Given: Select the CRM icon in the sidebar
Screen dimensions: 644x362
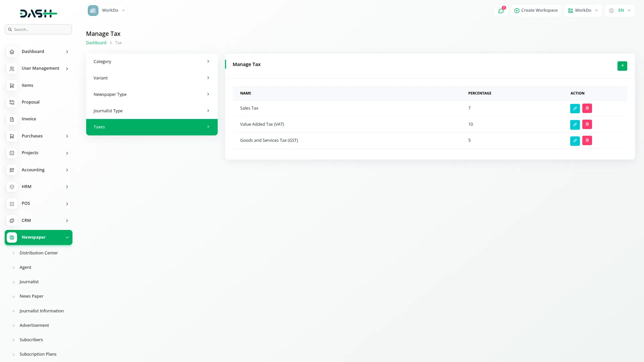Looking at the screenshot, I should (x=12, y=221).
